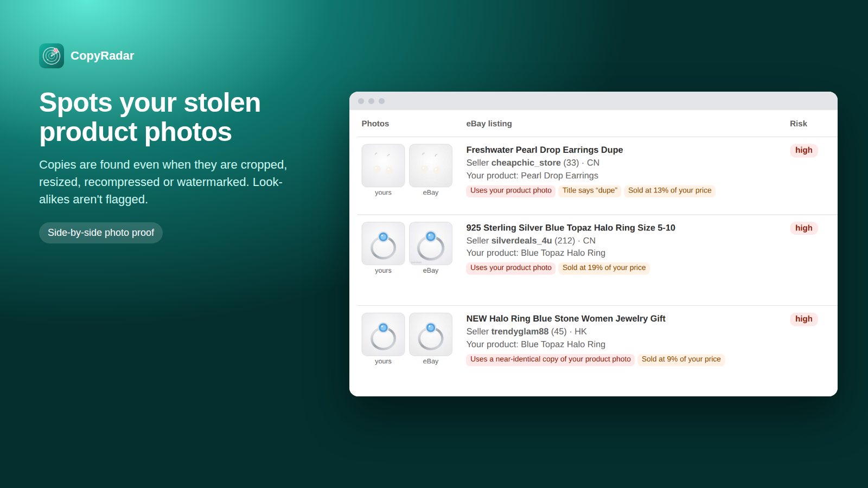Viewport: 868px width, 488px height.
Task: Click the eBay listing column header
Action: 489,124
